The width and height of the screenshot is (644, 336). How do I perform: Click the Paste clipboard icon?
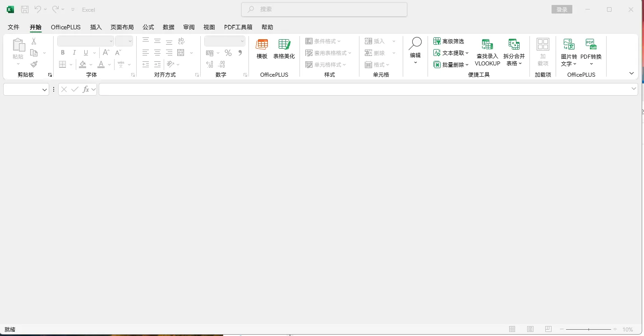coord(18,45)
